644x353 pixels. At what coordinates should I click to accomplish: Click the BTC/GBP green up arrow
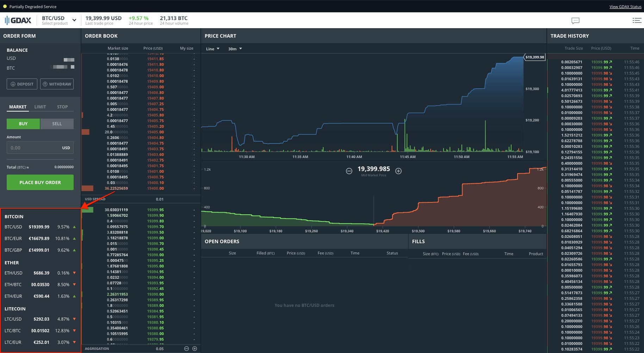pos(74,250)
